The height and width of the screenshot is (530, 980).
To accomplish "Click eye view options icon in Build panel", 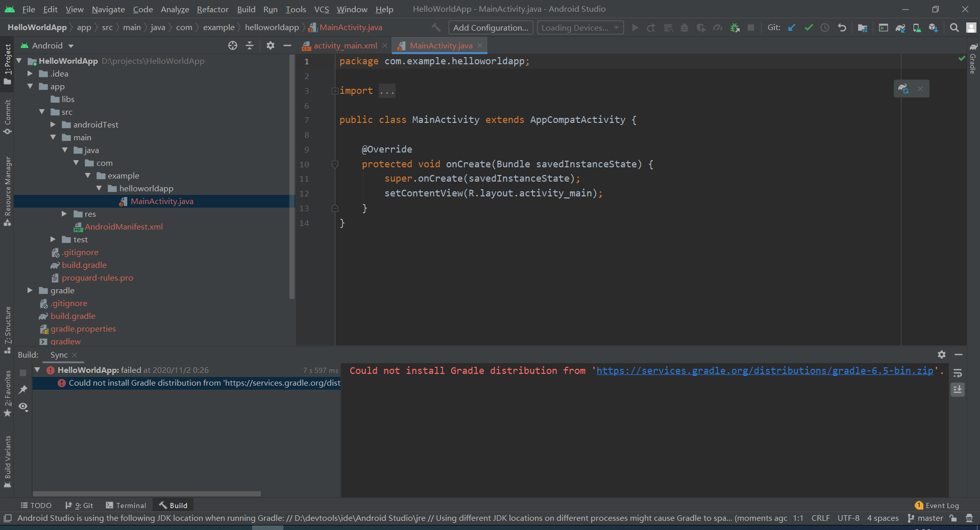I will pyautogui.click(x=23, y=407).
